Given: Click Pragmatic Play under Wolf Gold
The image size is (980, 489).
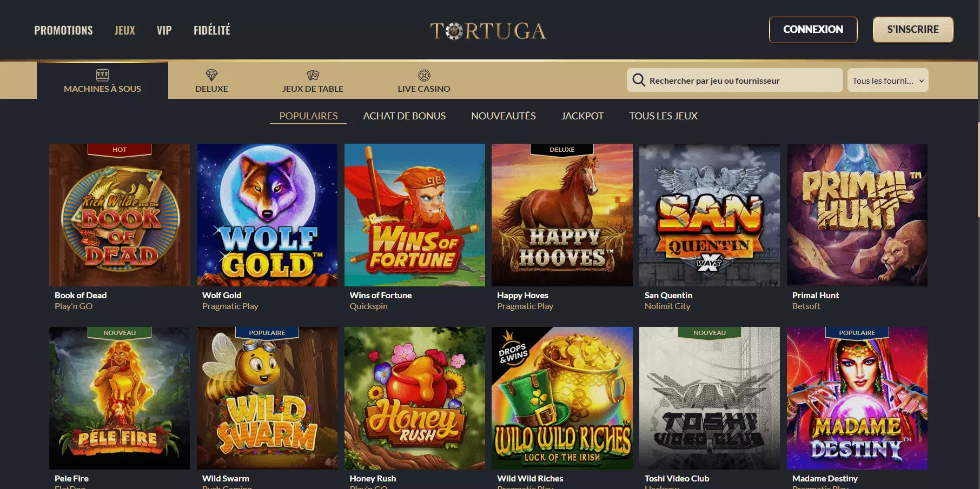Looking at the screenshot, I should (230, 306).
